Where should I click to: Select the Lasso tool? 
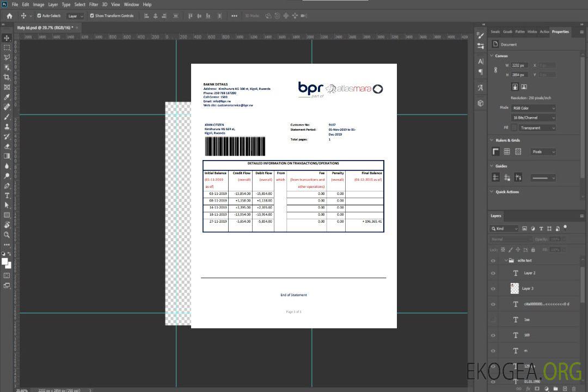pyautogui.click(x=7, y=57)
